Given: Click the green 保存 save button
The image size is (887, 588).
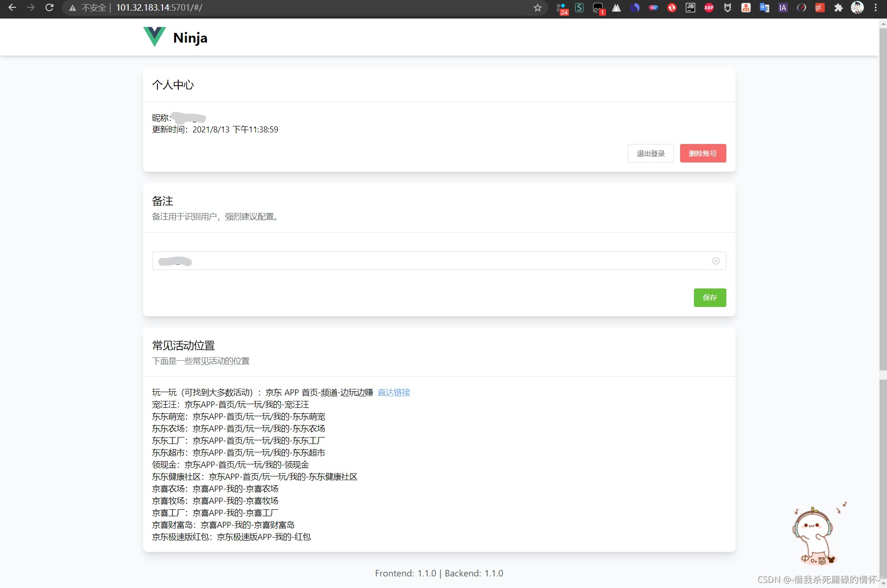Looking at the screenshot, I should [x=710, y=297].
